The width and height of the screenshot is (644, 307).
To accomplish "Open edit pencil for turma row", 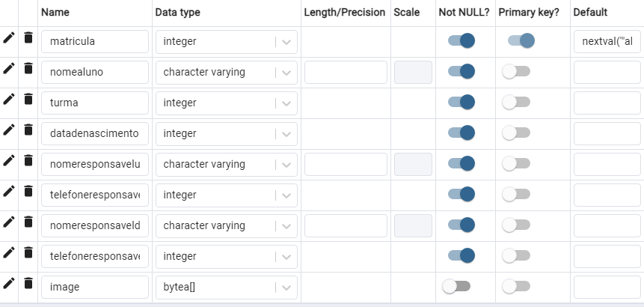I will pyautogui.click(x=9, y=99).
